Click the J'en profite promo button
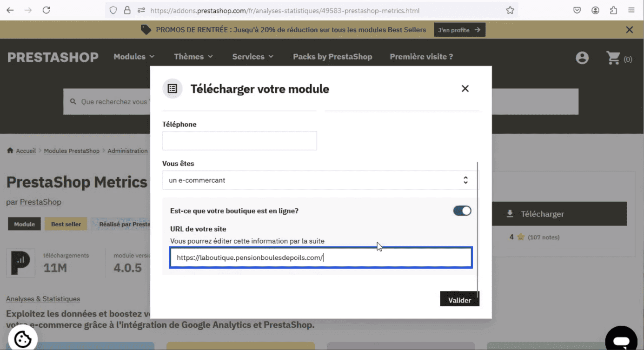The image size is (644, 350). pos(459,30)
